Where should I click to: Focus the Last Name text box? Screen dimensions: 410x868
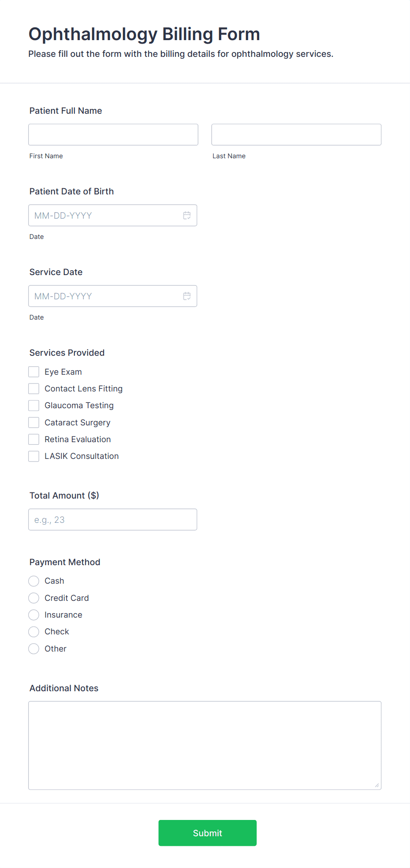tap(296, 134)
